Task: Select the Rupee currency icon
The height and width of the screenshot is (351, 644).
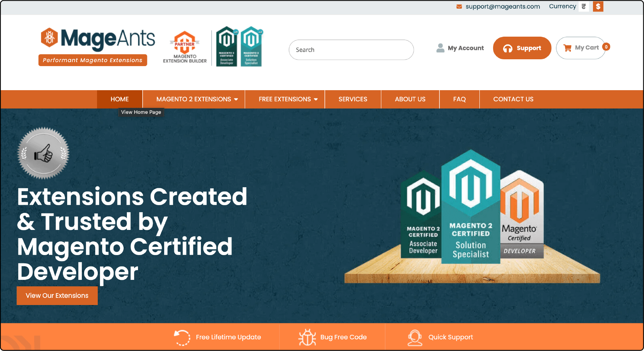Action: [584, 6]
